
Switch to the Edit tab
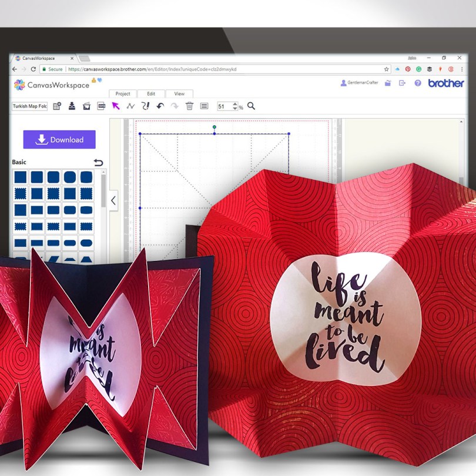(151, 93)
